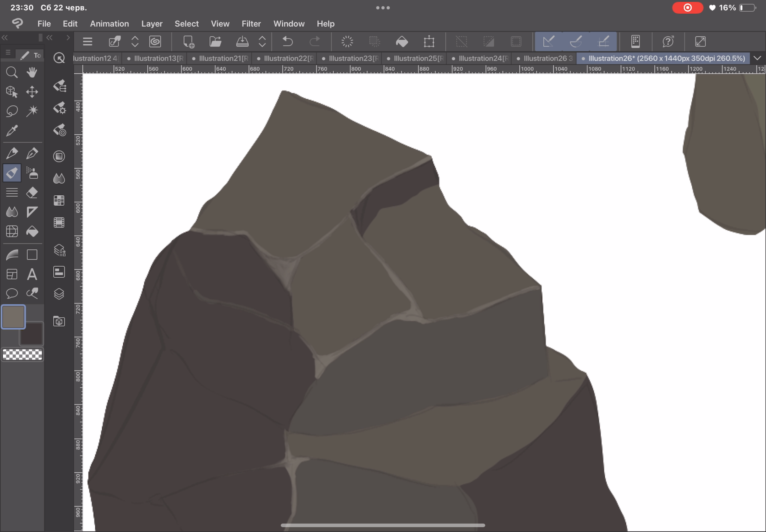This screenshot has width=766, height=532.
Task: Open the command bar hamburger menu button
Action: pos(87,42)
